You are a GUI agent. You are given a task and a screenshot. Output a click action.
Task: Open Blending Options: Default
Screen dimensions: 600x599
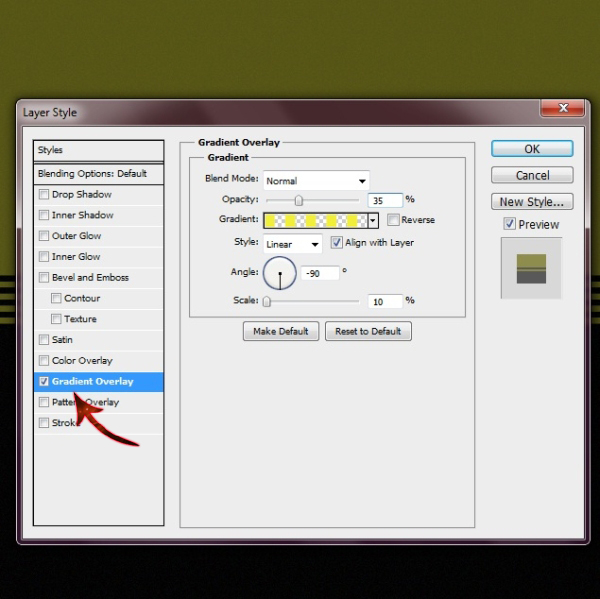pos(98,174)
